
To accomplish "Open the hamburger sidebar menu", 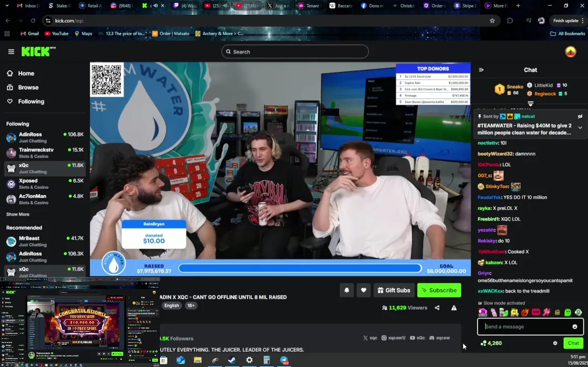I will (x=11, y=52).
